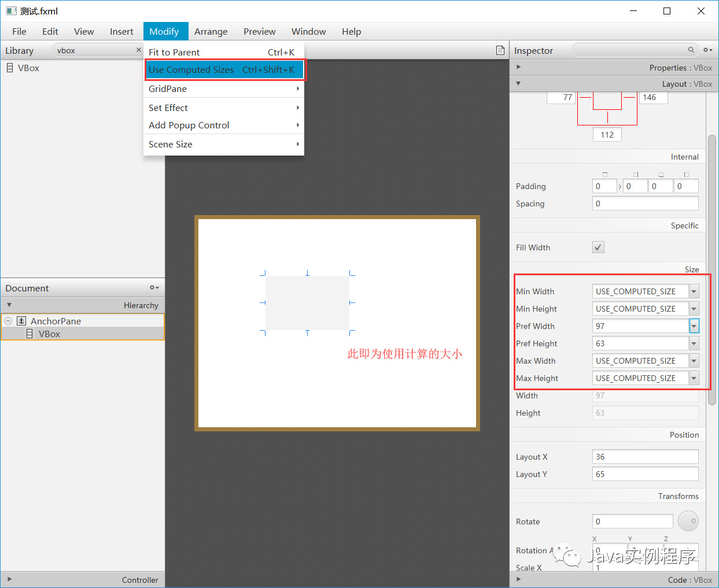Click the Rotate dial control
719x588 pixels.
pos(688,521)
